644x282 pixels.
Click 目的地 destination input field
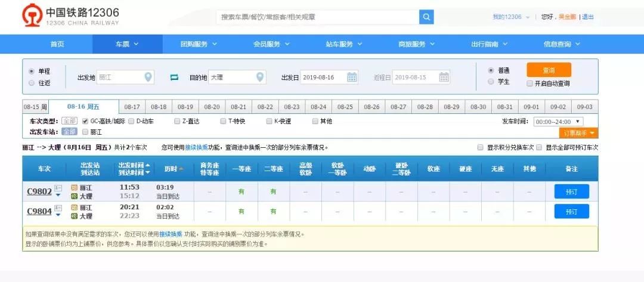pos(237,77)
